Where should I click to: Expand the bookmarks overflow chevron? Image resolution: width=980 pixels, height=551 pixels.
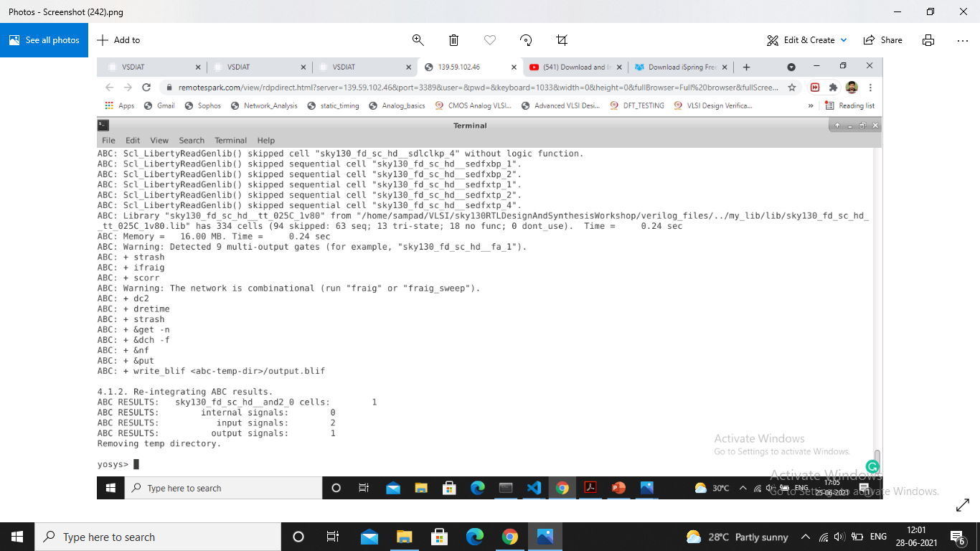pyautogui.click(x=810, y=105)
